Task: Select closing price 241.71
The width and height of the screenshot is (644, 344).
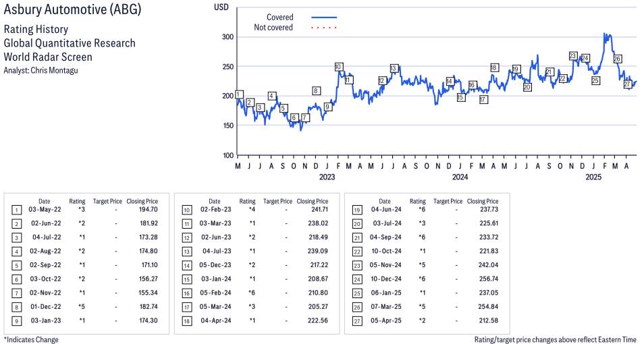Action: [319, 209]
